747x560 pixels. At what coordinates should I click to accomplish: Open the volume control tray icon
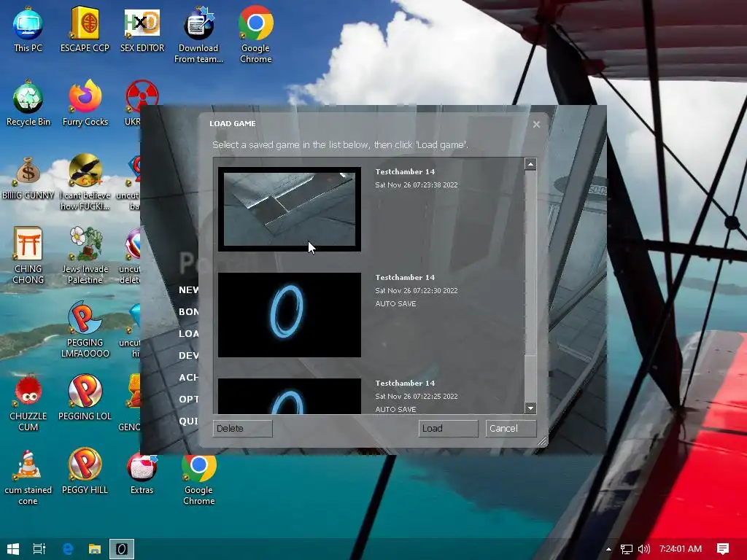pos(643,549)
